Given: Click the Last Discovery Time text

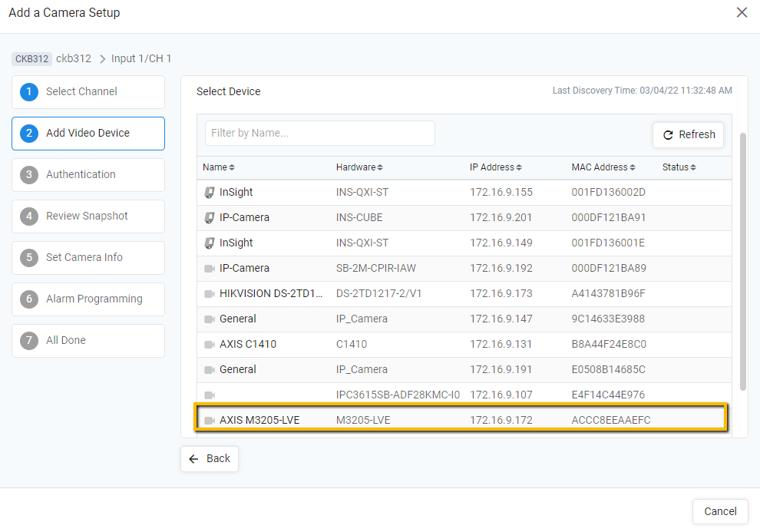Looking at the screenshot, I should 643,91.
